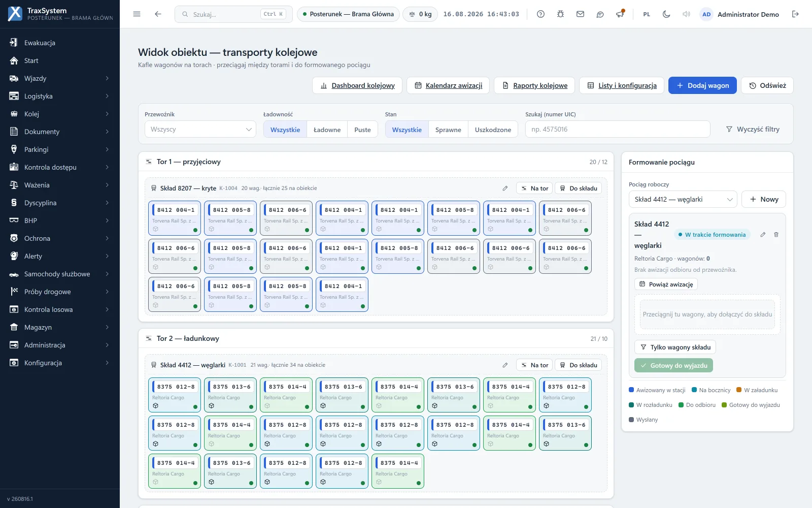This screenshot has height=508, width=812.
Task: Refresh with the Odśwież button
Action: pos(767,85)
